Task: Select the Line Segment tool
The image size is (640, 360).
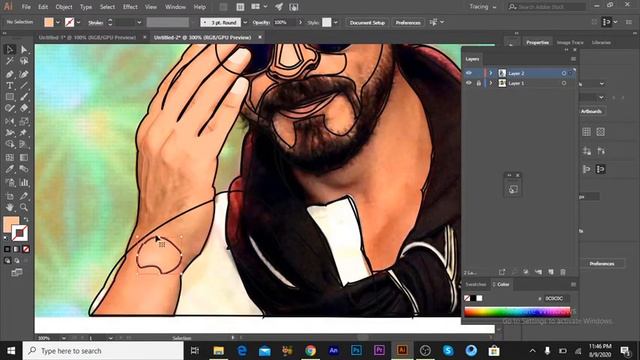Action: click(24, 86)
